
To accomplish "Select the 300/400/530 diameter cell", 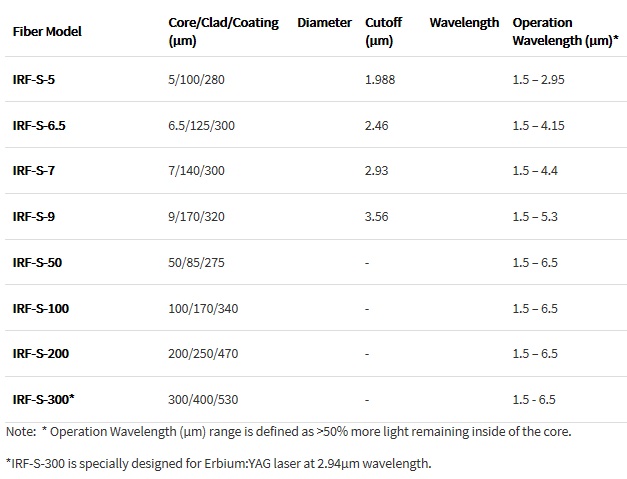I will (203, 399).
